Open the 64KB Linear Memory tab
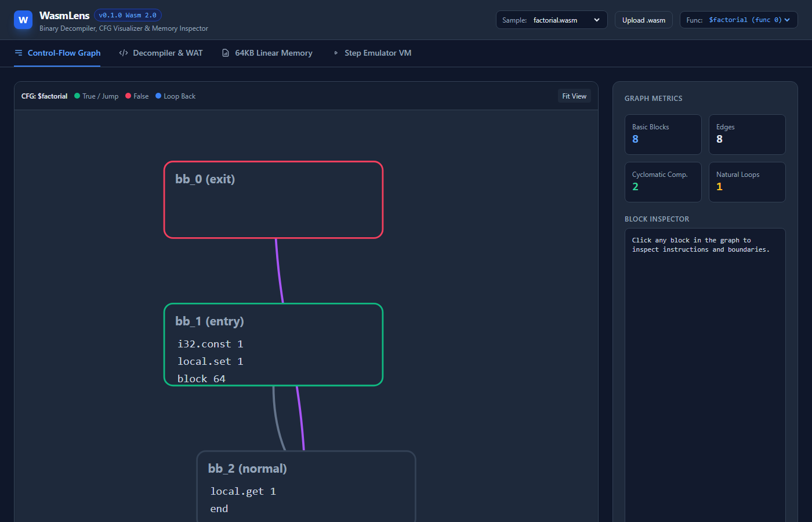Image resolution: width=812 pixels, height=522 pixels. pos(267,53)
